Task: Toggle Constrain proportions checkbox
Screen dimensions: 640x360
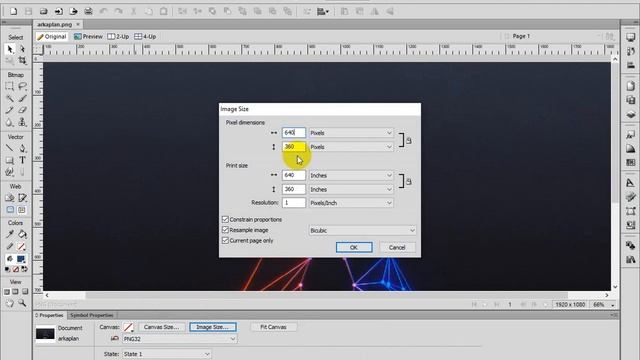Action: (x=225, y=220)
